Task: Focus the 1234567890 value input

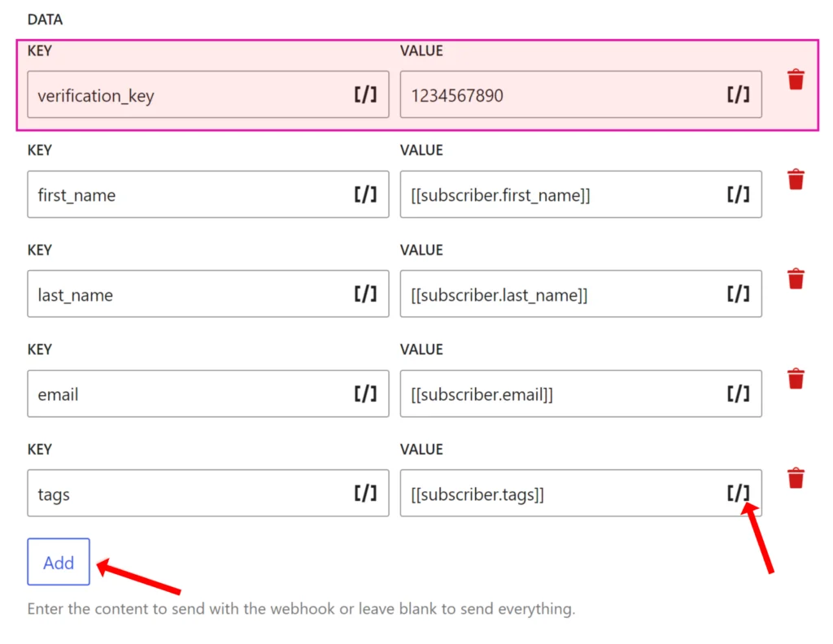Action: (581, 94)
